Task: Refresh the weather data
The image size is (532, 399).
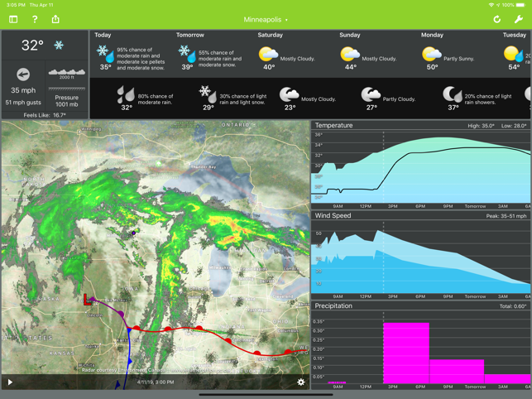Action: (x=497, y=19)
